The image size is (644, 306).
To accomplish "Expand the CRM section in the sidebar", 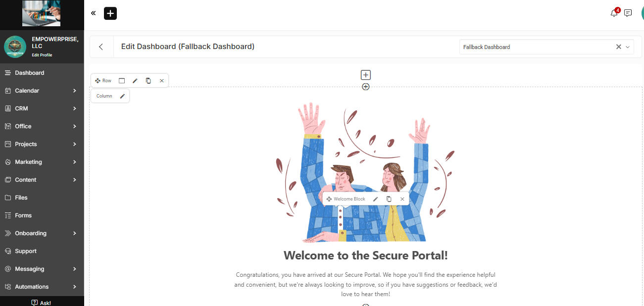I will tap(22, 108).
